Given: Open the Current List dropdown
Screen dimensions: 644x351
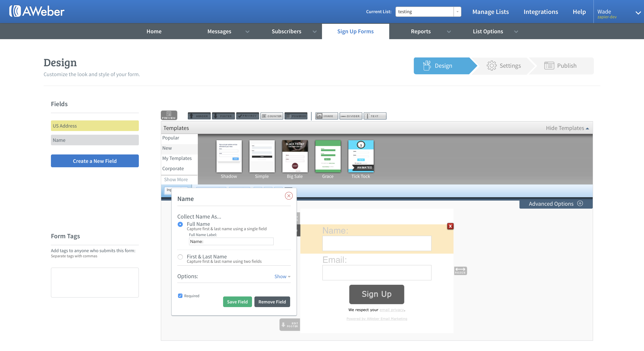Looking at the screenshot, I should [457, 12].
